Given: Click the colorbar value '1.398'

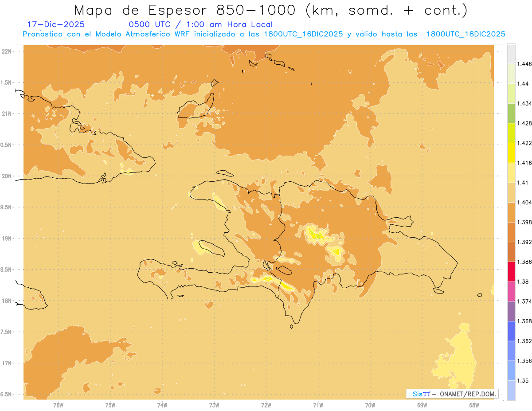Looking at the screenshot, I should (x=525, y=222).
